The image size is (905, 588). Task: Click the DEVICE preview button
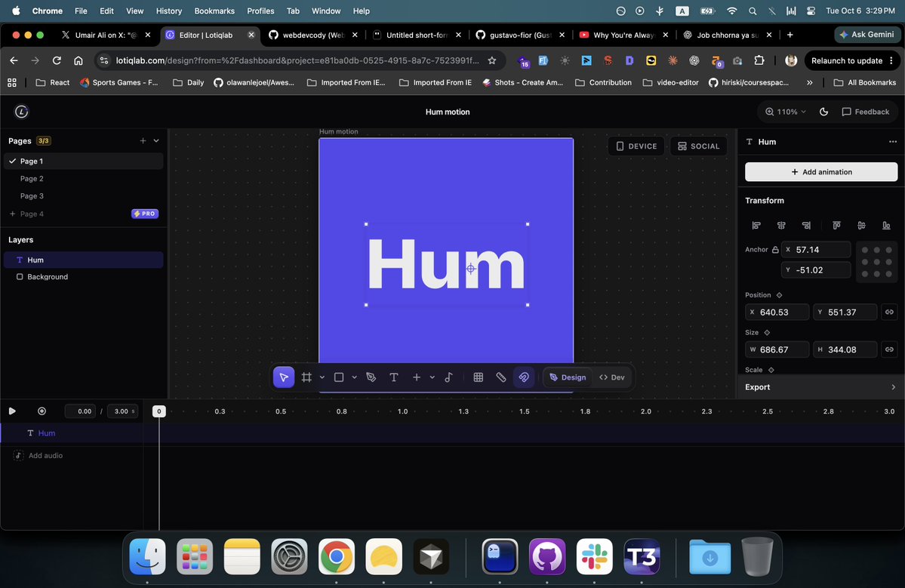[636, 146]
